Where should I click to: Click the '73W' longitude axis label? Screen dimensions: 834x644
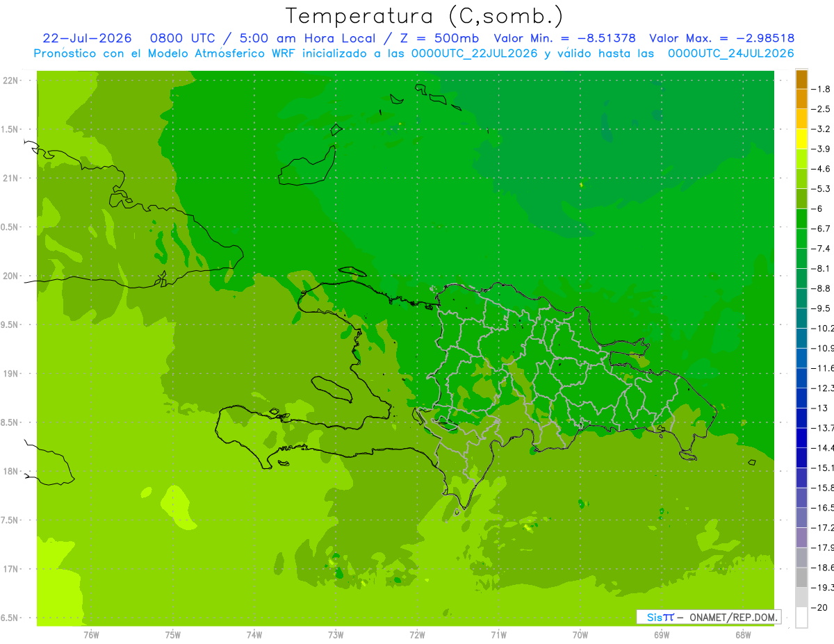(336, 635)
